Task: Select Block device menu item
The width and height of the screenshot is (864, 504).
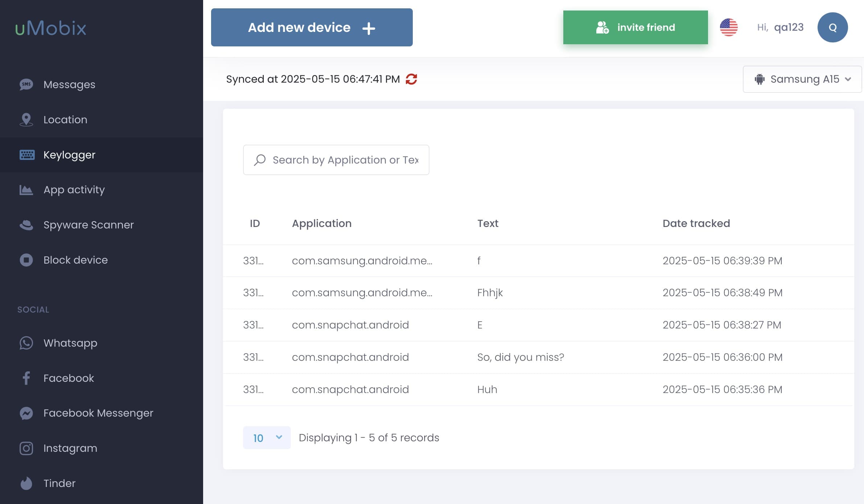Action: coord(75,260)
